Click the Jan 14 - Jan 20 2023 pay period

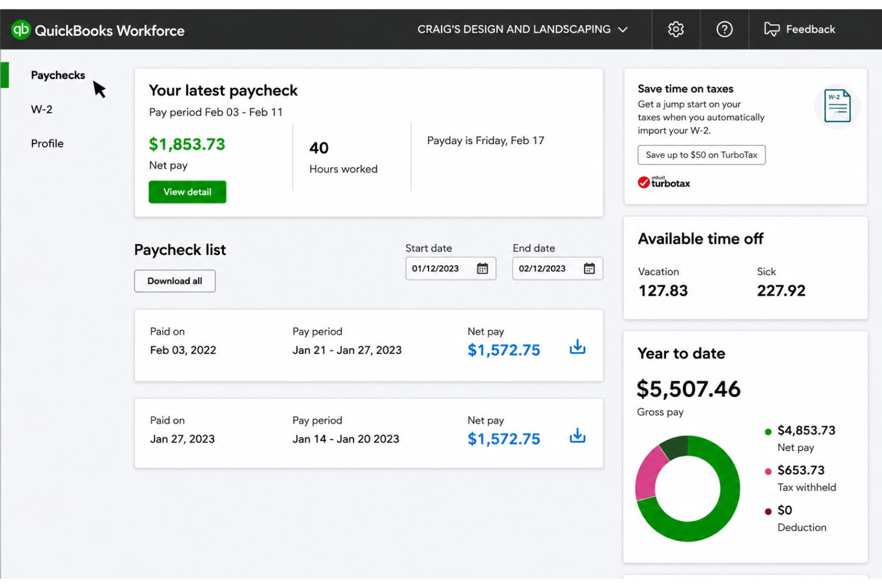point(346,439)
